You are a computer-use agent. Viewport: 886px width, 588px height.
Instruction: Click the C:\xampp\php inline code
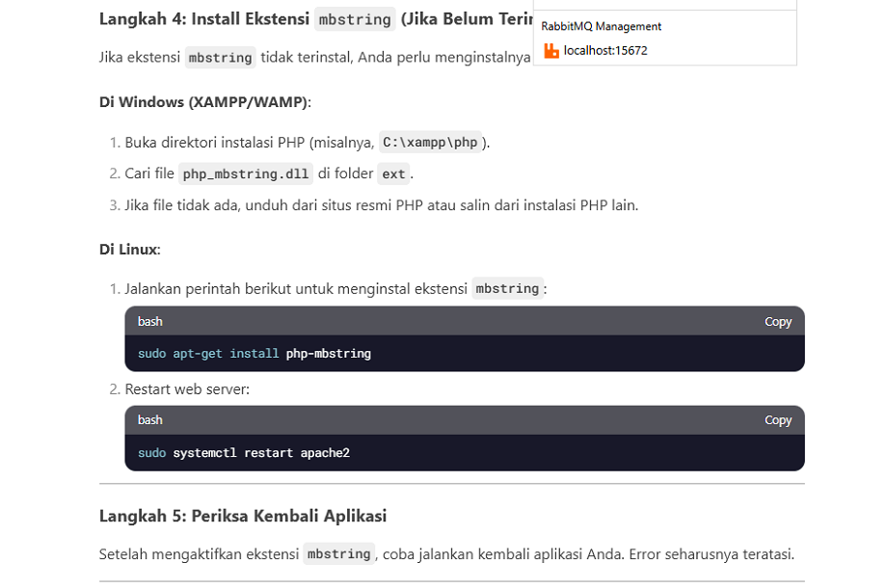430,143
